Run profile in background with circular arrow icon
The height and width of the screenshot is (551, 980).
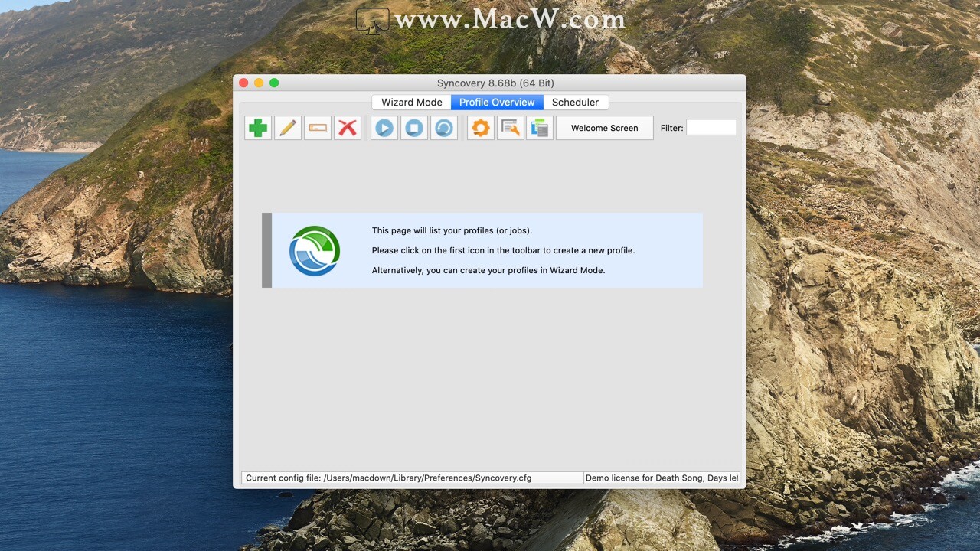click(x=444, y=128)
